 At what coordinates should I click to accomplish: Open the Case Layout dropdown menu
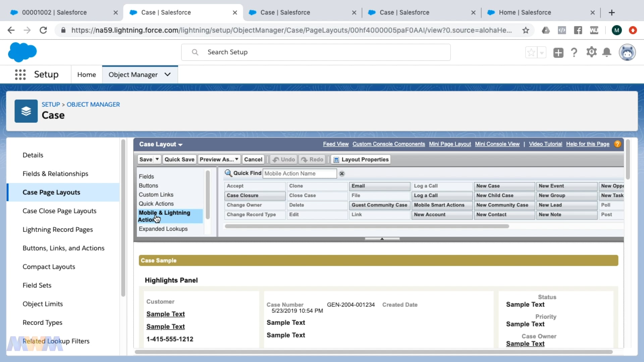coord(161,144)
